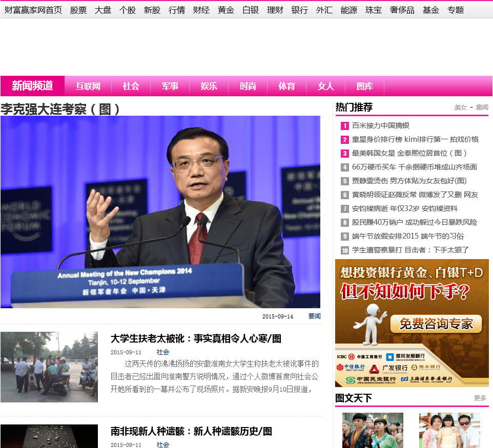Open the 娱乐 channel tab
Viewport: 493px width, 448px height.
[209, 86]
